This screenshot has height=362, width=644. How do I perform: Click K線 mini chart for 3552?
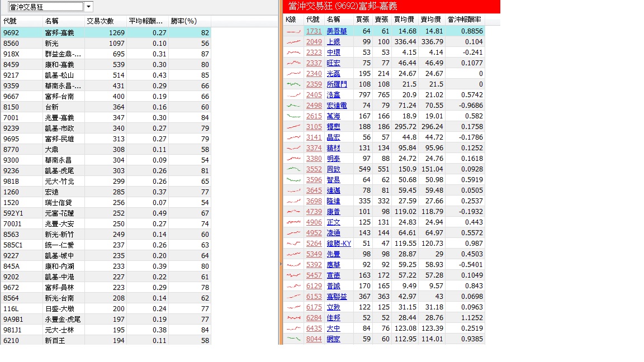(293, 169)
